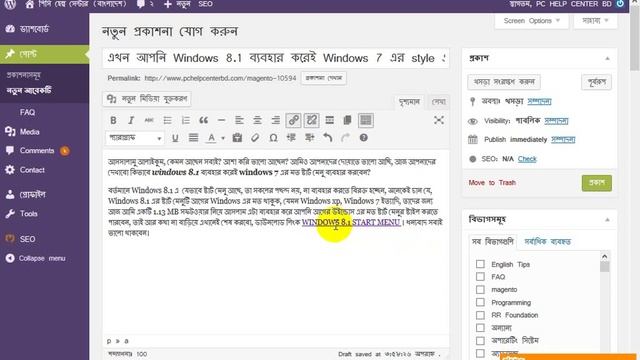
Task: Click the green publish button
Action: (597, 182)
